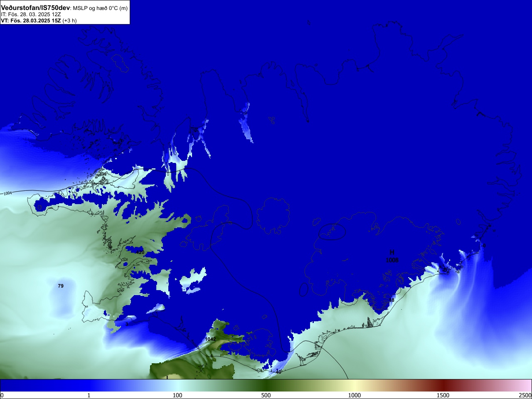
Task: Click the 1008 pressure value below the H
Action: 392,260
